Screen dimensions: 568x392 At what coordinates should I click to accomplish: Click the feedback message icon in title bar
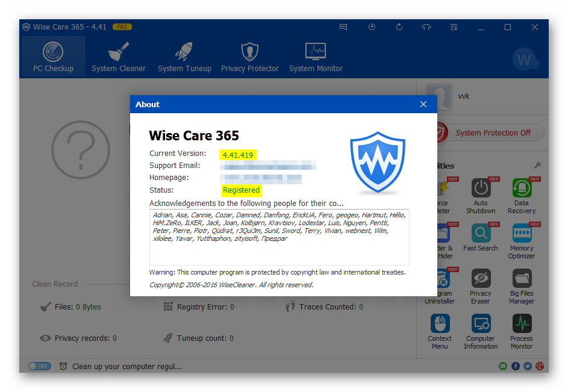343,27
